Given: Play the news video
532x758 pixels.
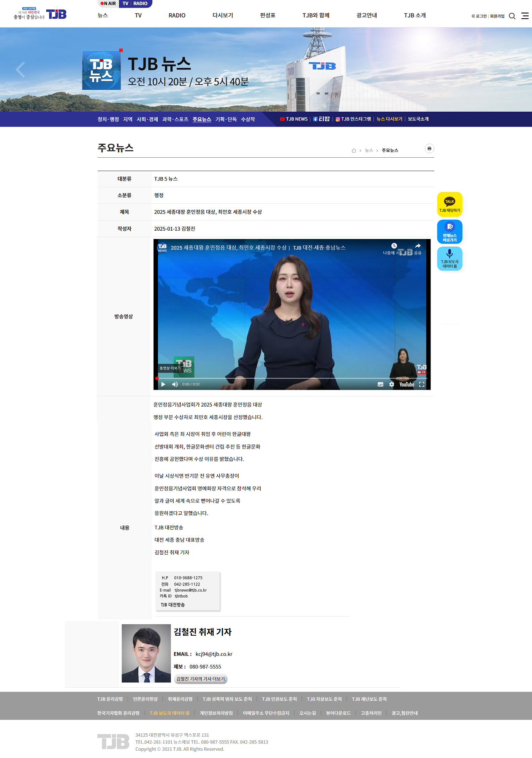Looking at the screenshot, I should (x=163, y=385).
